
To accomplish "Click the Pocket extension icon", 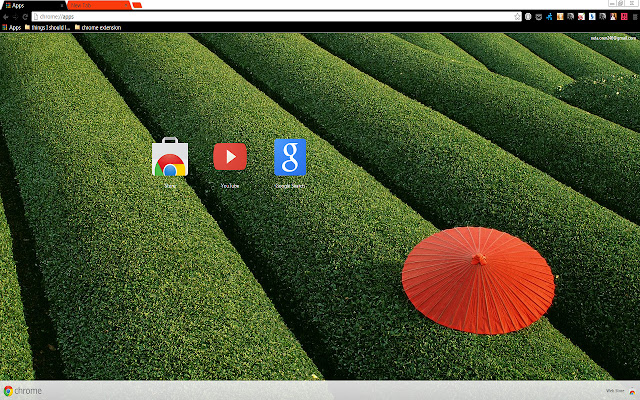I will tap(539, 17).
